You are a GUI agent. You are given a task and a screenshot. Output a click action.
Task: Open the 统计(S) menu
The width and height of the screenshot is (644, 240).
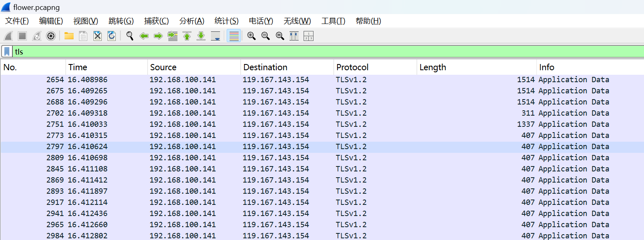point(226,21)
